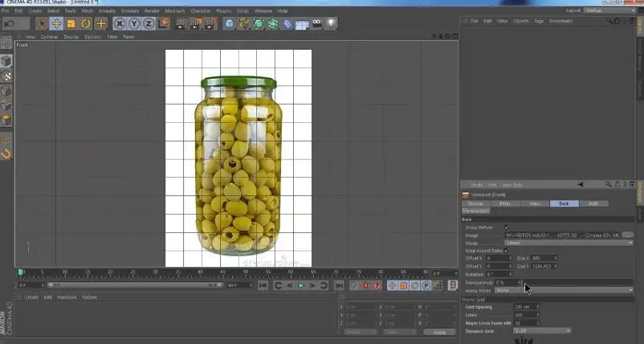
Task: Click the Rotation input field
Action: pos(499,274)
